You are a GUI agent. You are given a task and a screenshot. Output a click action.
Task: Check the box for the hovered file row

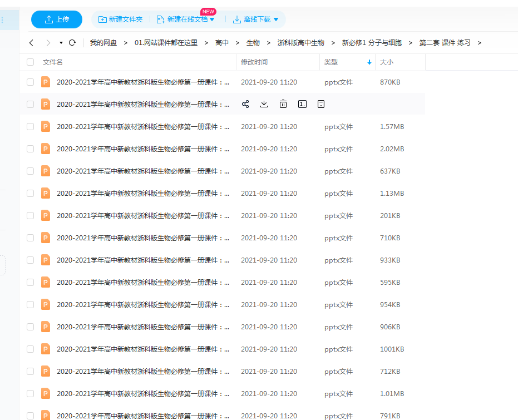point(31,105)
